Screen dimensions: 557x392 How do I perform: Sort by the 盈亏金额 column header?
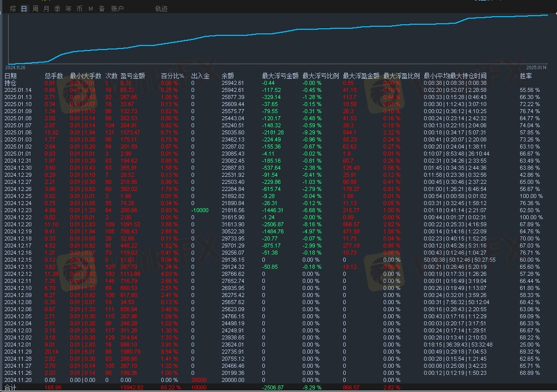point(132,76)
